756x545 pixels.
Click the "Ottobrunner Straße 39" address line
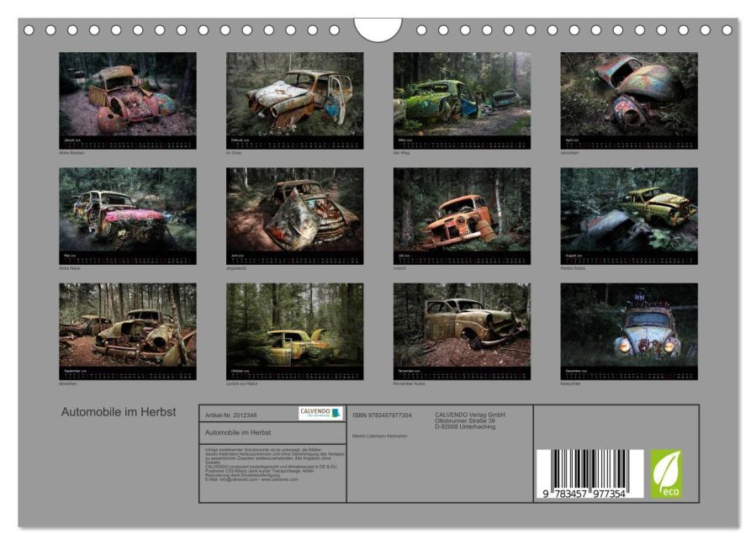point(465,421)
